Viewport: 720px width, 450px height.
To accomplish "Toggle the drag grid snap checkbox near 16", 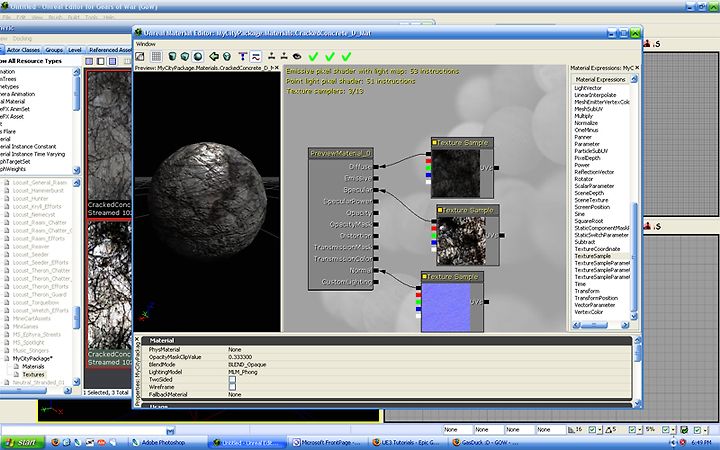I will (592, 430).
